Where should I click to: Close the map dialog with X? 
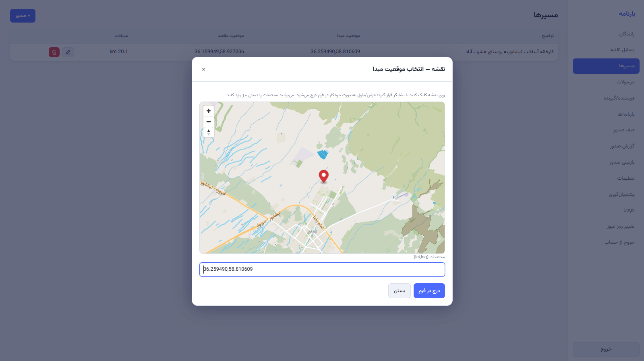[203, 69]
